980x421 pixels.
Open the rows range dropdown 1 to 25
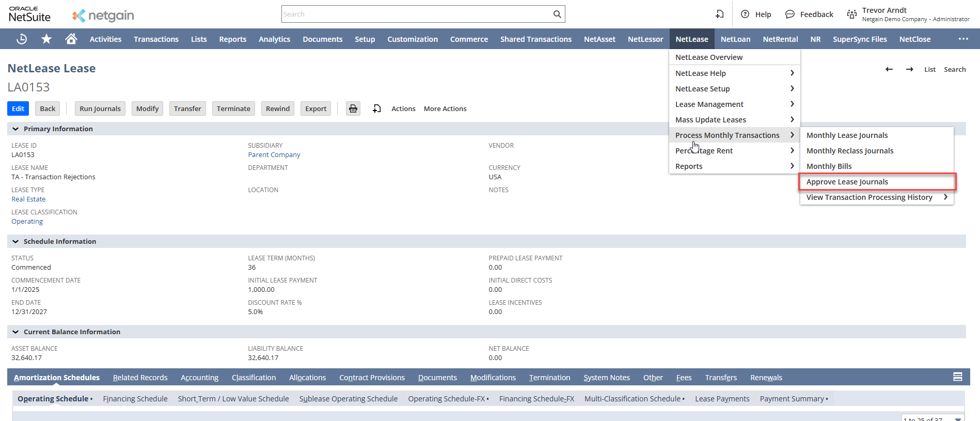click(933, 418)
